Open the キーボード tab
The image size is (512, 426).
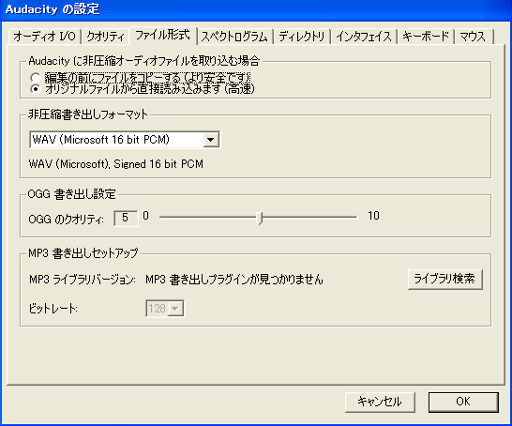[x=426, y=36]
